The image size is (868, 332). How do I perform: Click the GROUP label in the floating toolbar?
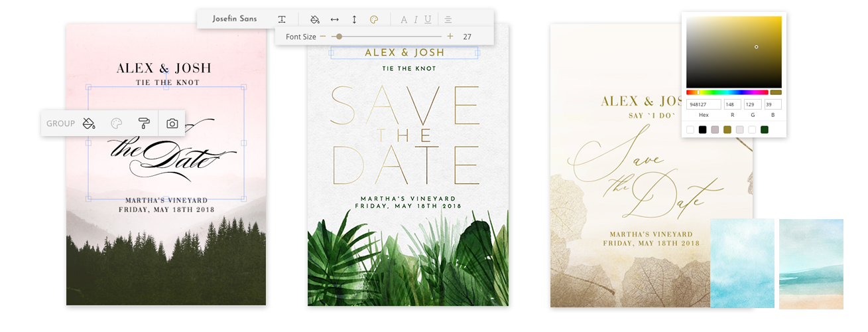point(60,124)
